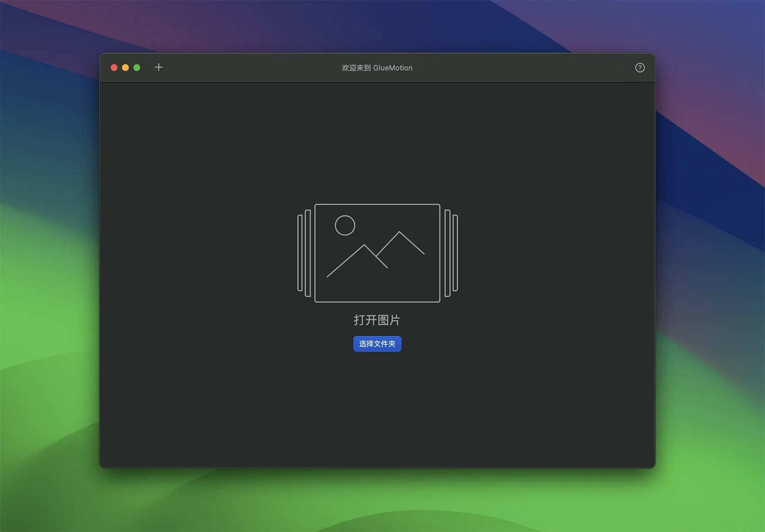This screenshot has height=532, width=765.
Task: Open help via the question mark icon
Action: (x=639, y=68)
